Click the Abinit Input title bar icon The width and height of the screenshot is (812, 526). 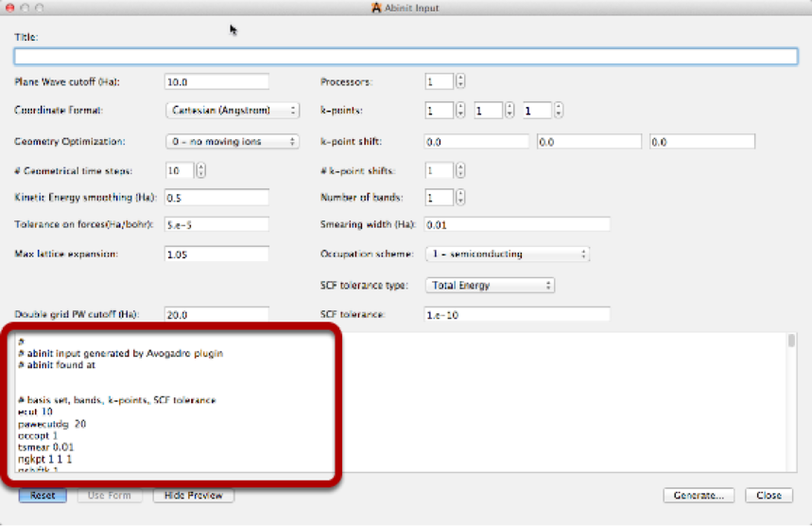[376, 8]
